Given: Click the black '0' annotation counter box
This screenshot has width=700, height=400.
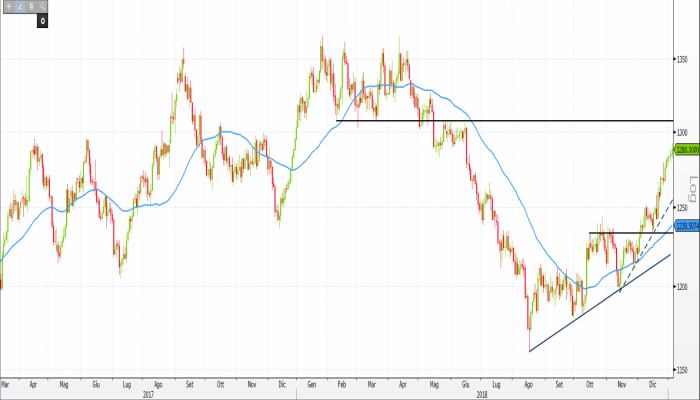Looking at the screenshot, I should point(43,20).
